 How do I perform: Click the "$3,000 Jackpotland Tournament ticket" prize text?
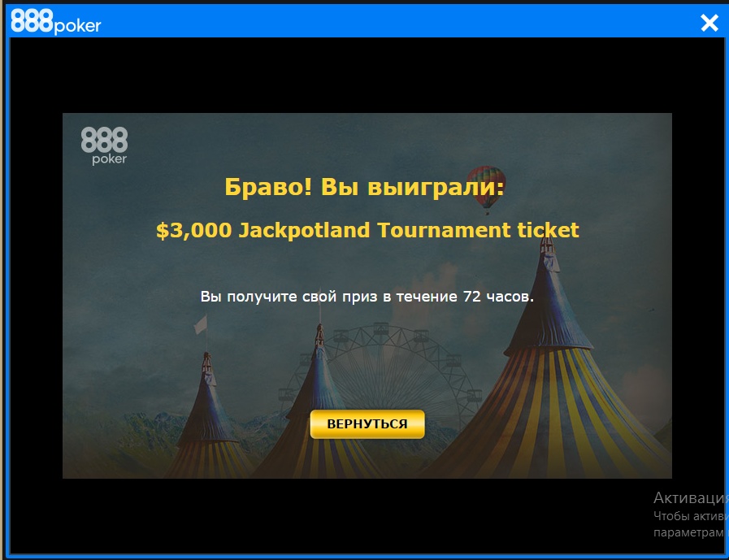point(367,230)
